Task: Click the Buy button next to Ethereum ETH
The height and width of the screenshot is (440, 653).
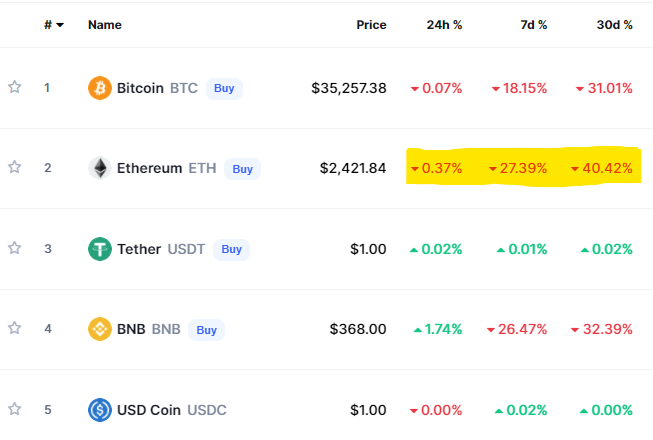Action: [242, 169]
